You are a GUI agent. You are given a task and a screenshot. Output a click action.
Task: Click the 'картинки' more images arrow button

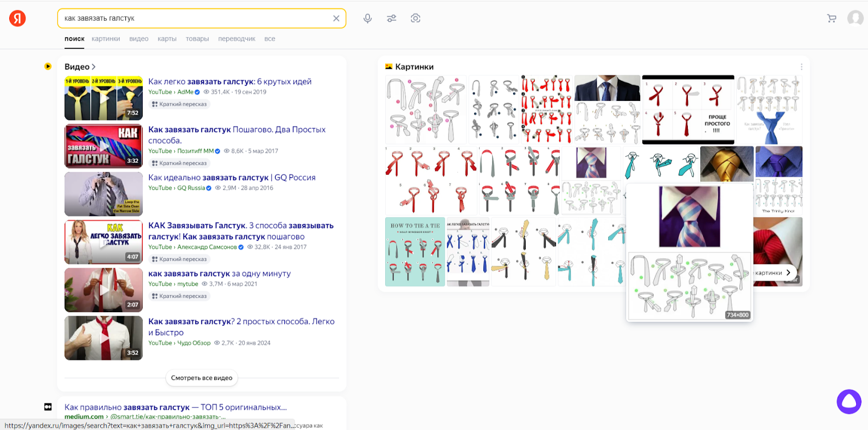tap(789, 273)
